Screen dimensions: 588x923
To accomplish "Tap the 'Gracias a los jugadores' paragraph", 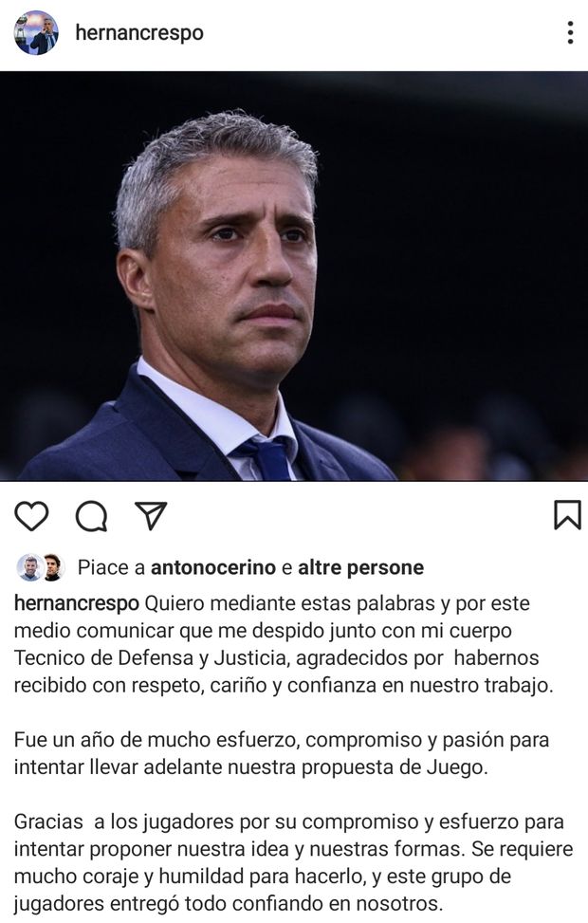I will coord(293,862).
